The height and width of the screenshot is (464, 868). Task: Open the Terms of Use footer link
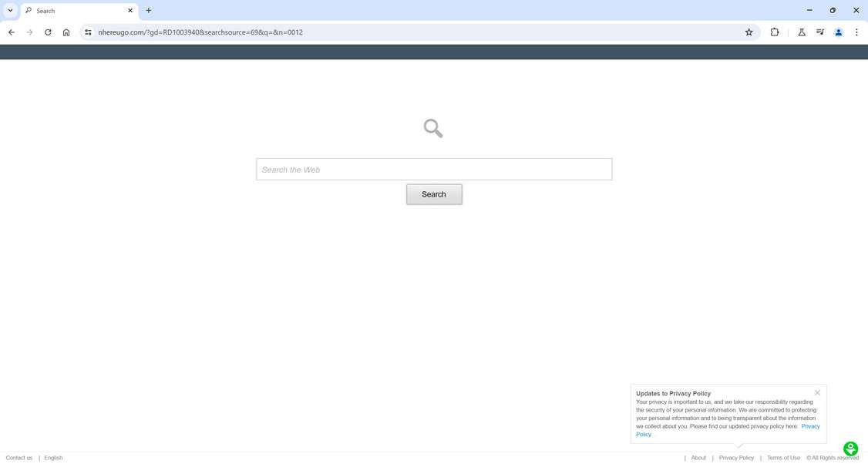(x=783, y=458)
